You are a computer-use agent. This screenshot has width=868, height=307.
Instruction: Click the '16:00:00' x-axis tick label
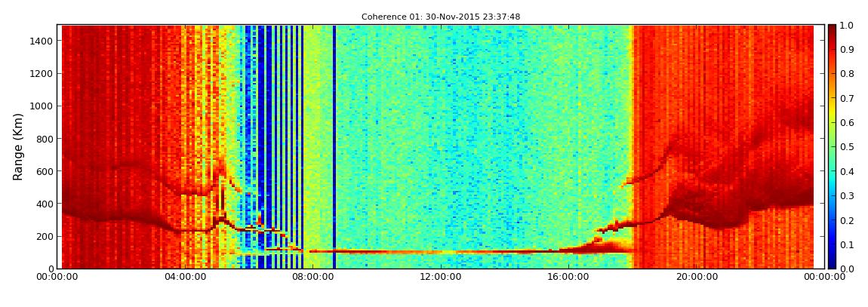pos(570,277)
